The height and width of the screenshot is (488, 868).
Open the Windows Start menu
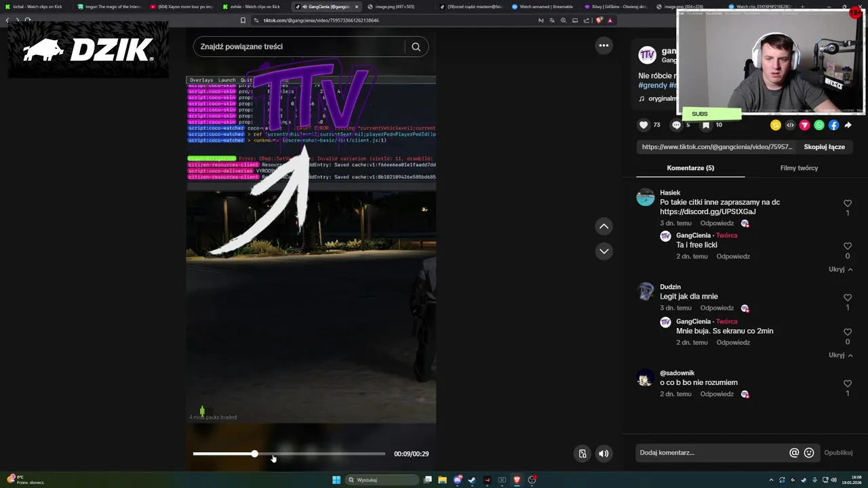pyautogui.click(x=336, y=480)
